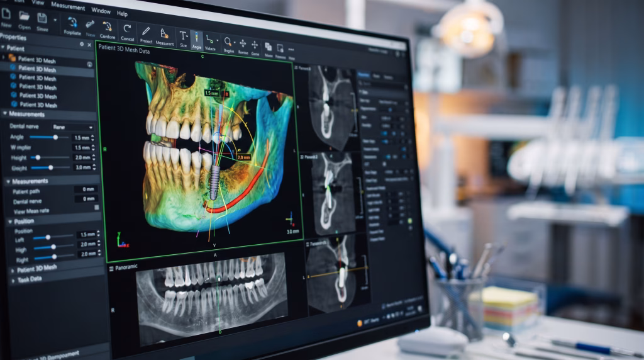Expand the collapsed Patient 3D Mesh section

(x=13, y=271)
